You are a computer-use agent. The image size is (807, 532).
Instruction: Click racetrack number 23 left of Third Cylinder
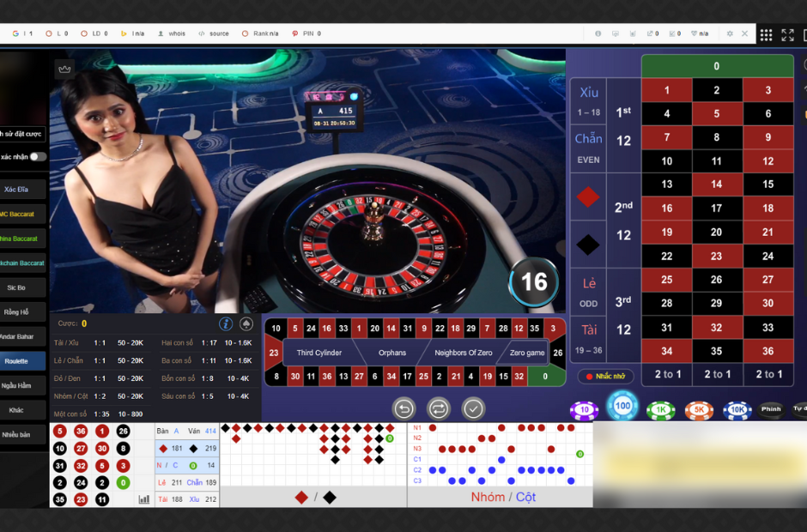[274, 353]
